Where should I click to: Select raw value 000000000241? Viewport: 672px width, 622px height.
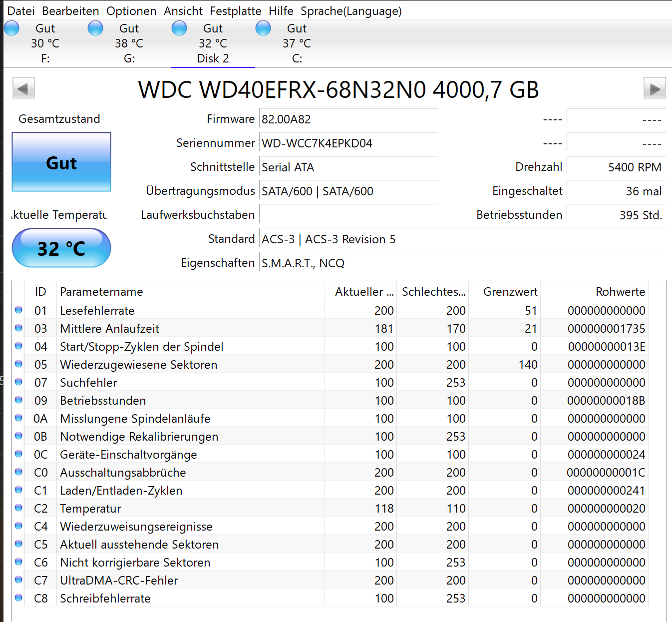(x=606, y=491)
